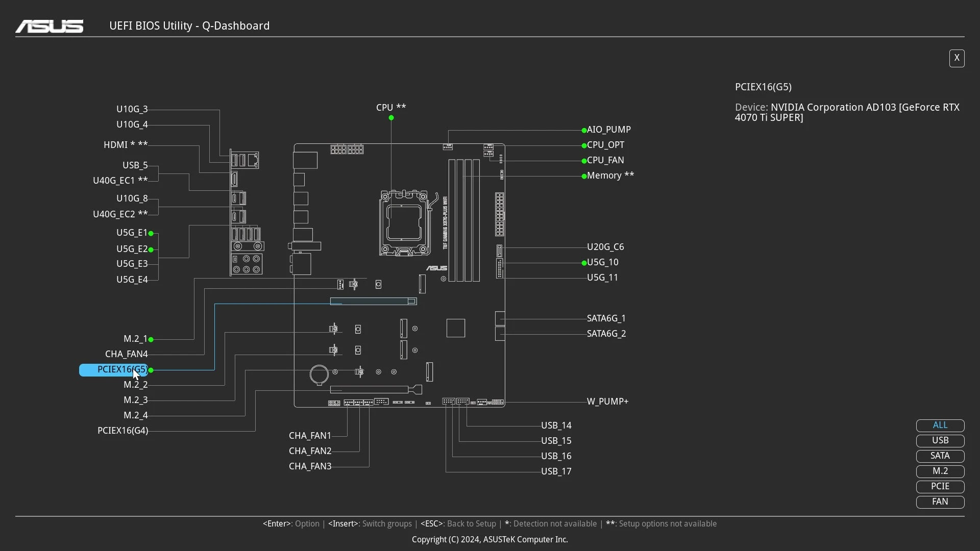Close Q-Dashboard with the X button

pos(957,58)
